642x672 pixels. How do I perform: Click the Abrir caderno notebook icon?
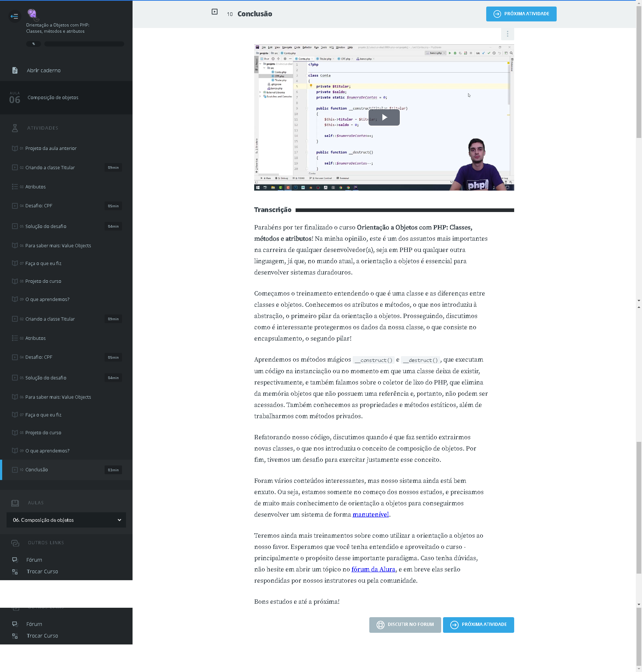tap(15, 70)
